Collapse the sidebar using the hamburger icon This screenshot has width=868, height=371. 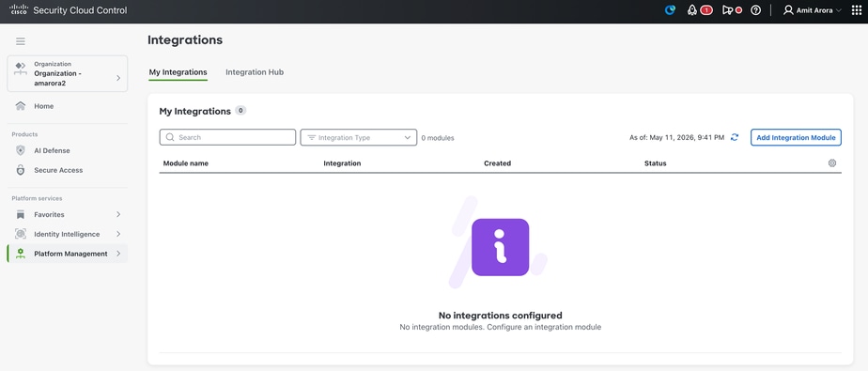tap(21, 41)
